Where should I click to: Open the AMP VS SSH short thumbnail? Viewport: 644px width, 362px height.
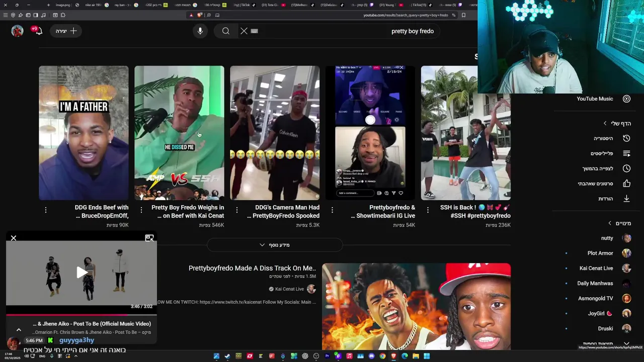179,133
